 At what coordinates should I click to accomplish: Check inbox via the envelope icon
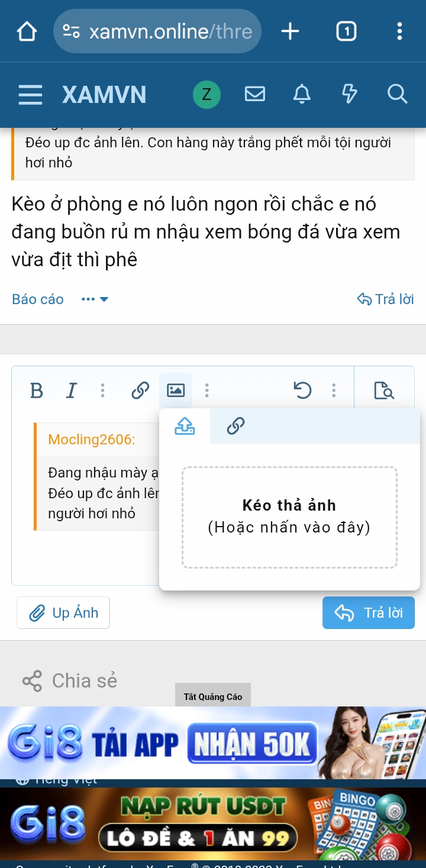point(254,93)
